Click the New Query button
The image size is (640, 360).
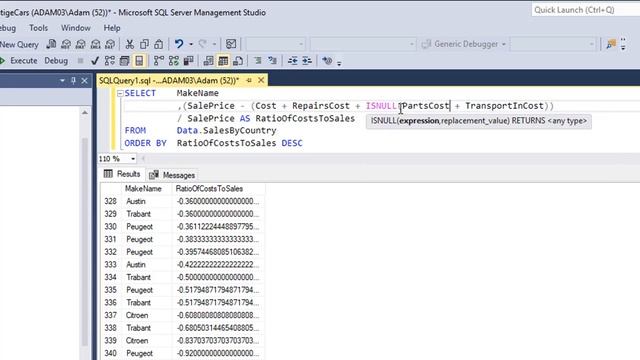tap(19, 44)
